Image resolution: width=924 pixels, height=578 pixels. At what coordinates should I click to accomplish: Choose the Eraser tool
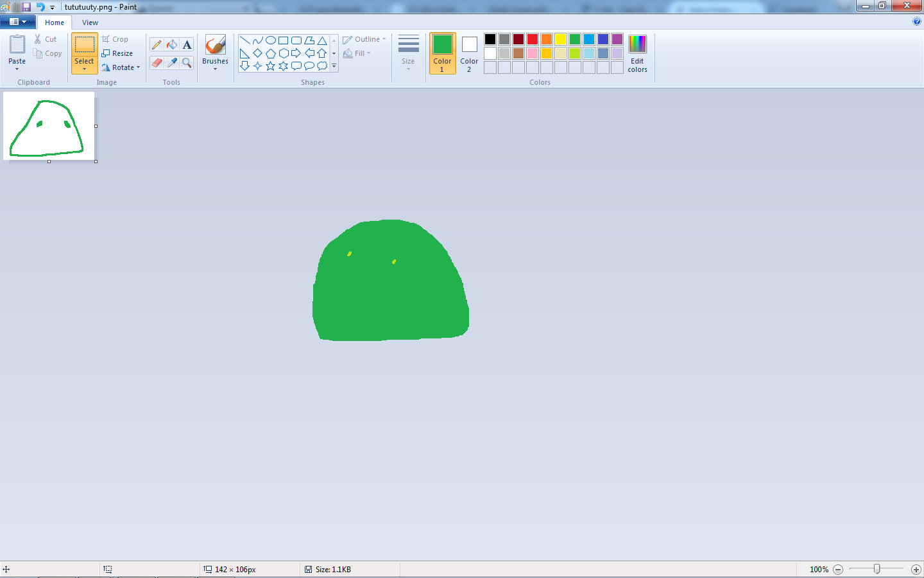(x=157, y=62)
